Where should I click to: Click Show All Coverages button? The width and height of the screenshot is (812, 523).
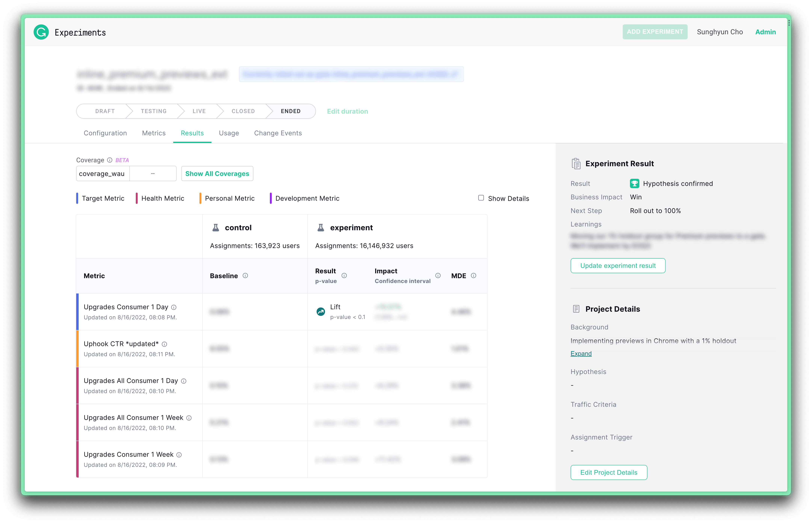point(217,174)
